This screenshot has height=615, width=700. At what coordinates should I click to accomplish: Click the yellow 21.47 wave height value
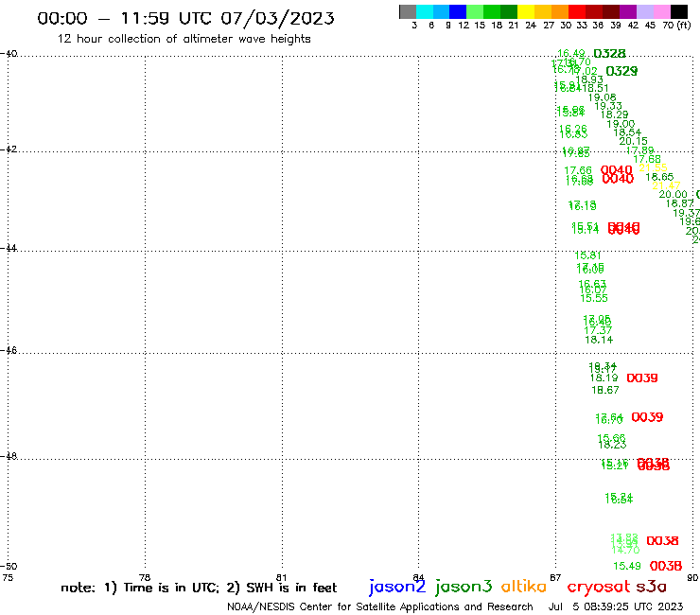click(x=666, y=185)
